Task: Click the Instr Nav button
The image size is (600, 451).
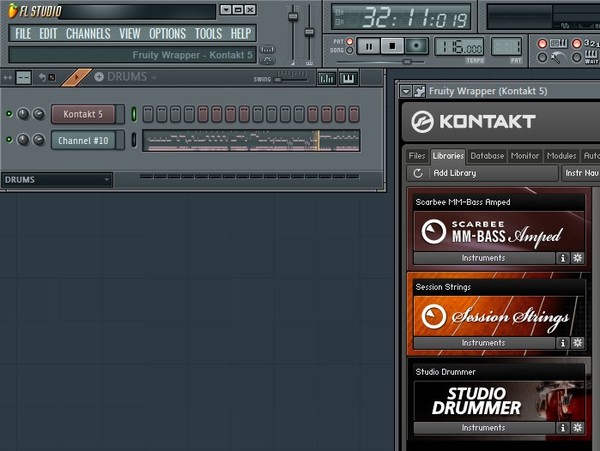Action: [581, 173]
